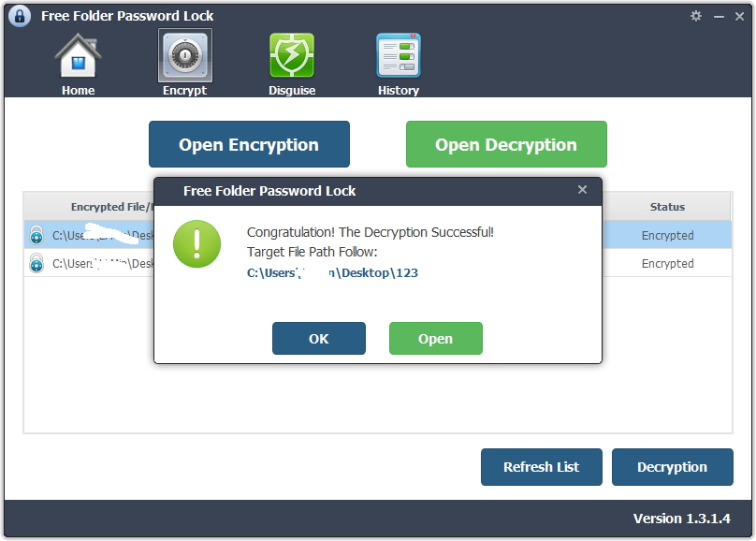Click the Open Decryption button

click(506, 144)
